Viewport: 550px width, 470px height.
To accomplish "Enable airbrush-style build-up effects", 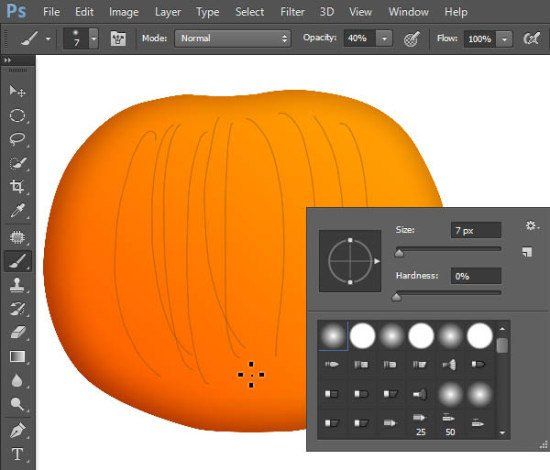I will (531, 39).
